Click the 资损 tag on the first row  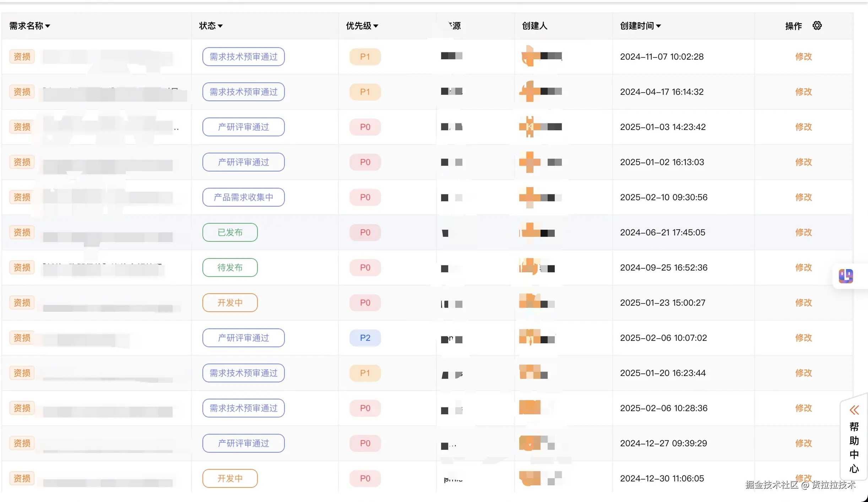pos(22,56)
